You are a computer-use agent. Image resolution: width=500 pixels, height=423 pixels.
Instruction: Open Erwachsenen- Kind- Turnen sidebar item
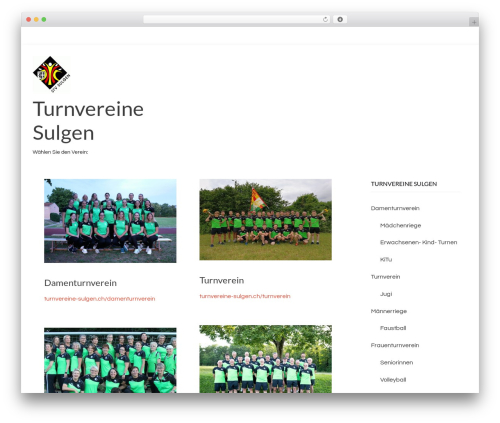pos(418,242)
